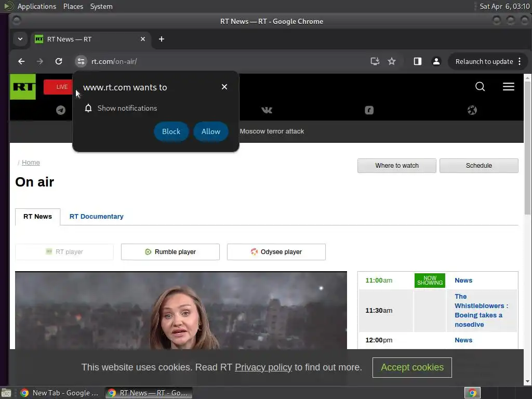Click Relaunch to update button
This screenshot has height=399, width=532.
484,61
